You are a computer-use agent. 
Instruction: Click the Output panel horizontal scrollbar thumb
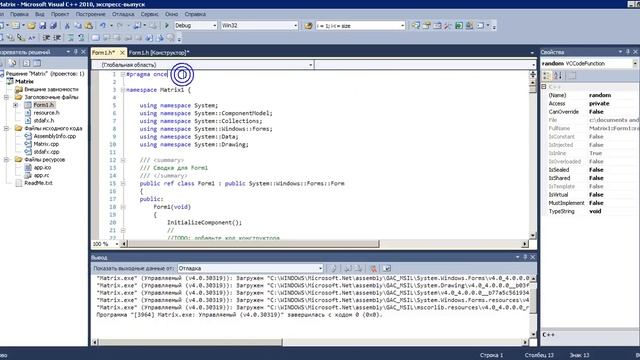[x=190, y=342]
